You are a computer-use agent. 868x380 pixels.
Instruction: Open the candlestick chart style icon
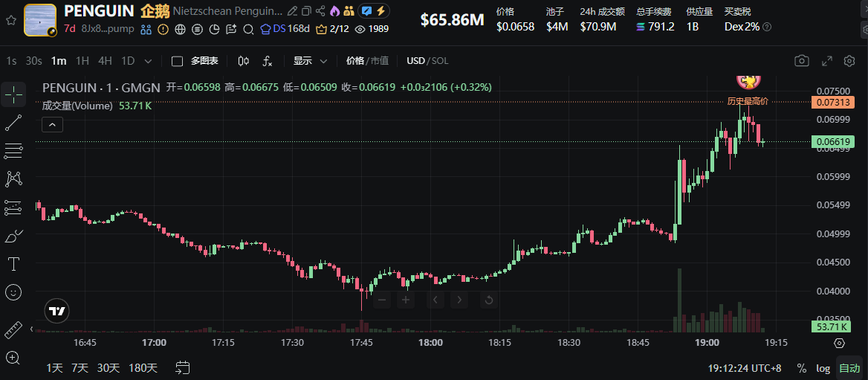click(244, 61)
